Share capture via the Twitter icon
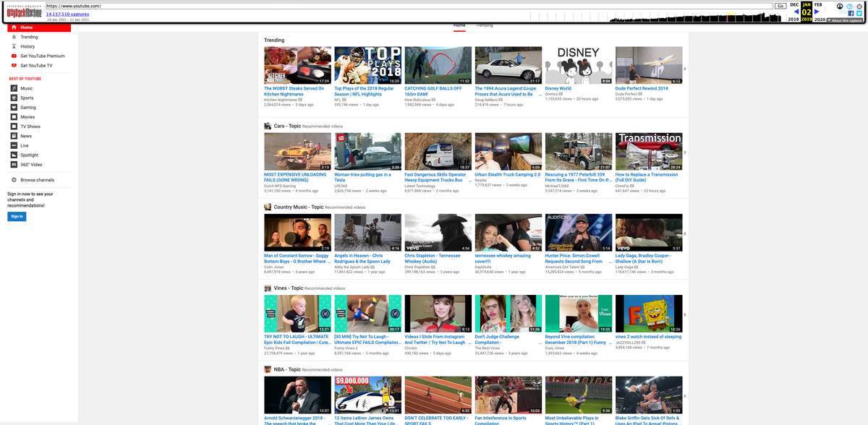This screenshot has width=868, height=425. [859, 13]
